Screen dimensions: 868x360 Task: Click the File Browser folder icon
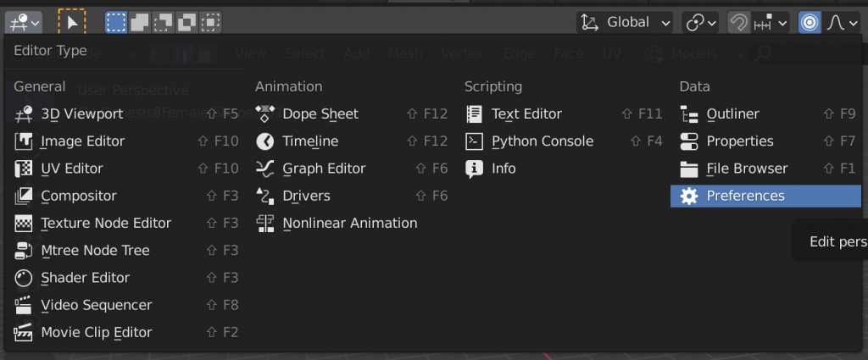tap(689, 168)
